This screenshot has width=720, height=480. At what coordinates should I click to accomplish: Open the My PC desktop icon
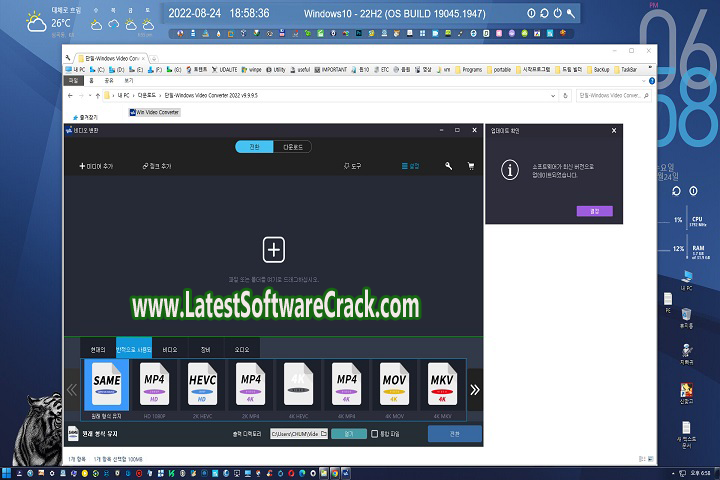(x=686, y=280)
